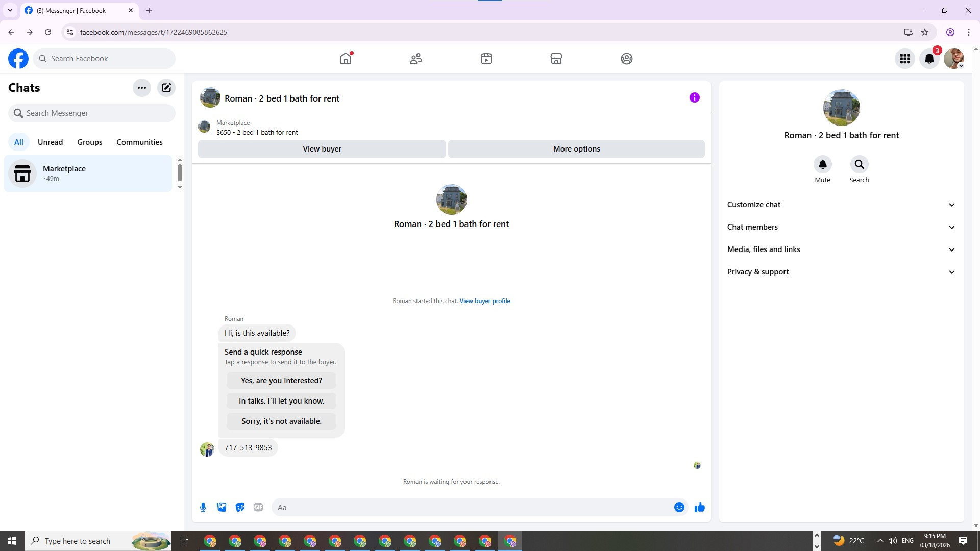This screenshot has width=980, height=551.
Task: Send a thumbs up like
Action: coord(699,507)
